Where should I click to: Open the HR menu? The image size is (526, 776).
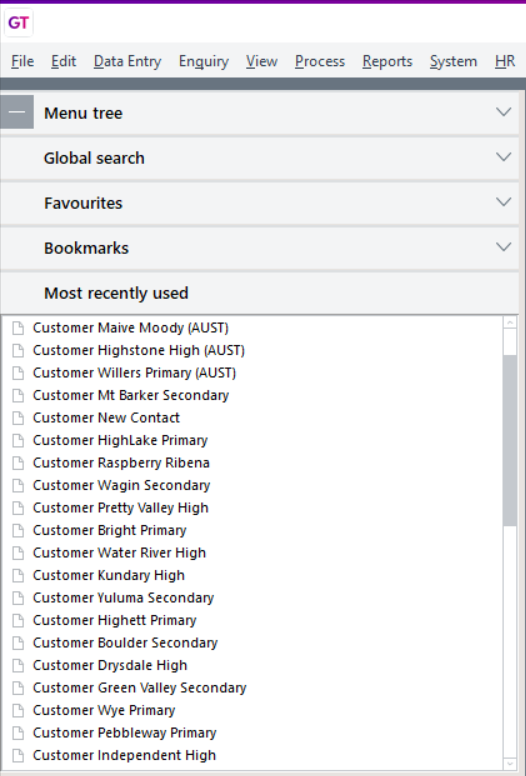(x=505, y=61)
